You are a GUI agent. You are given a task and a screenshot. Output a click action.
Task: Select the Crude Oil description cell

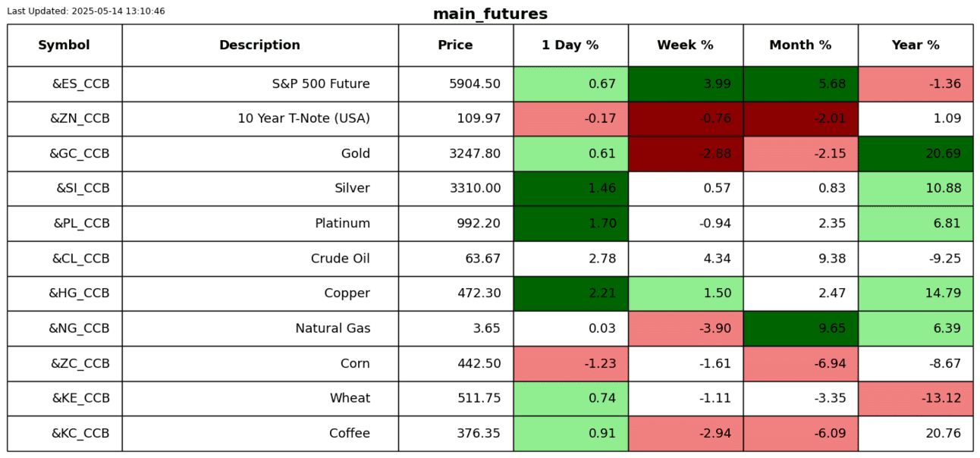pos(340,259)
